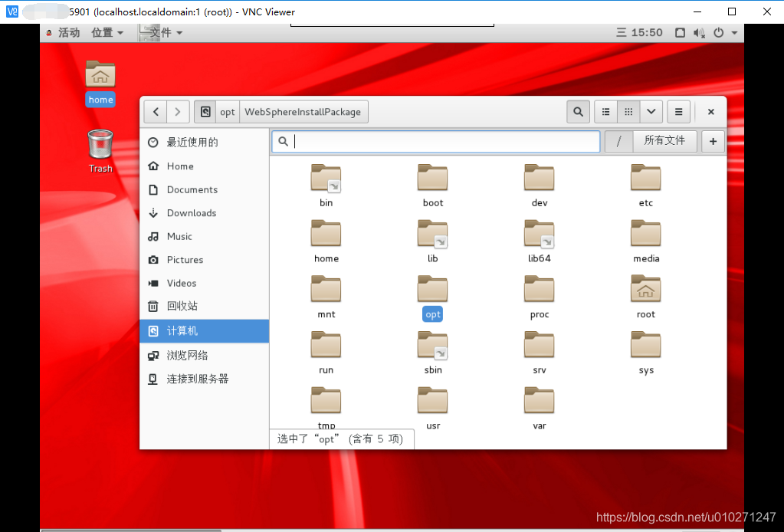Click the opt path breadcrumb
The image size is (784, 532).
(228, 111)
